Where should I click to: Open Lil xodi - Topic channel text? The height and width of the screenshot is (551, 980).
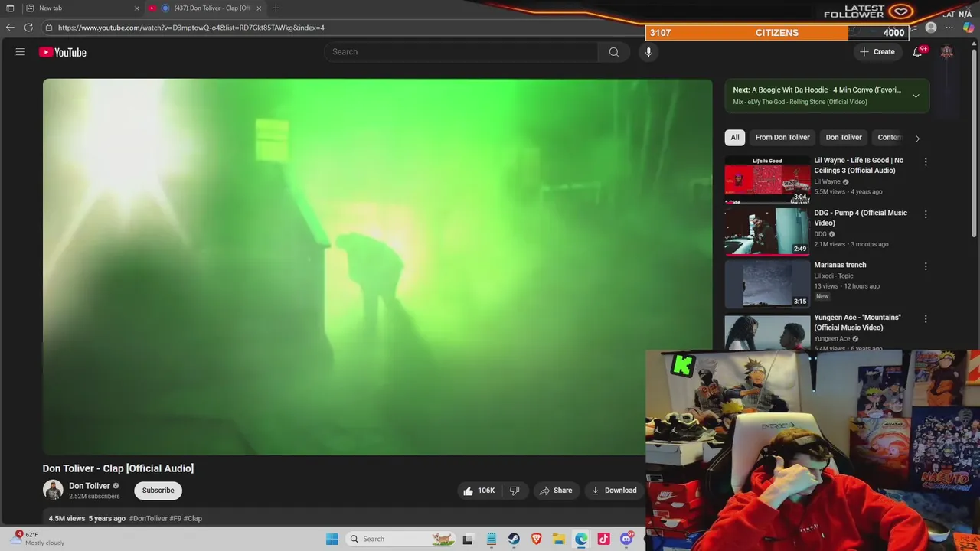[834, 275]
